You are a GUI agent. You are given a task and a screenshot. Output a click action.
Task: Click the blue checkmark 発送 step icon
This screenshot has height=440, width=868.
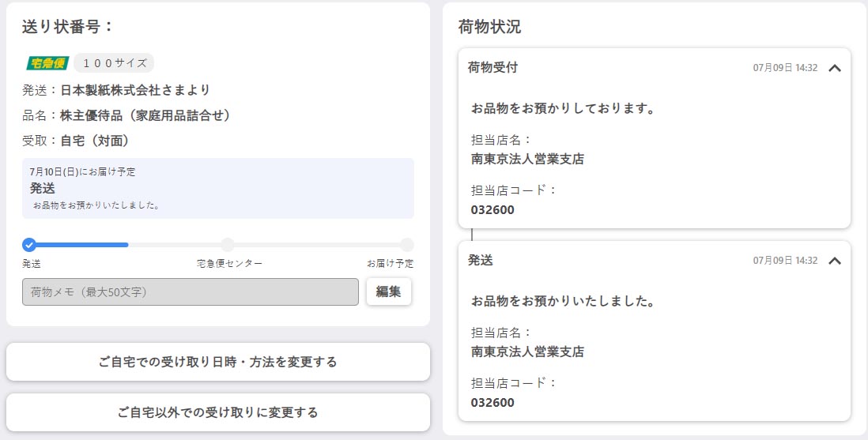point(29,245)
